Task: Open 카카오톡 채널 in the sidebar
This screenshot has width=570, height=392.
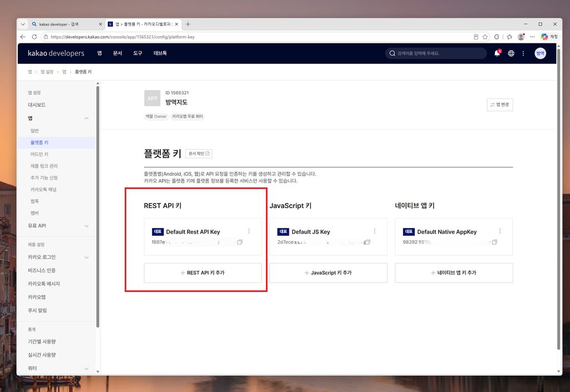Action: (x=43, y=190)
